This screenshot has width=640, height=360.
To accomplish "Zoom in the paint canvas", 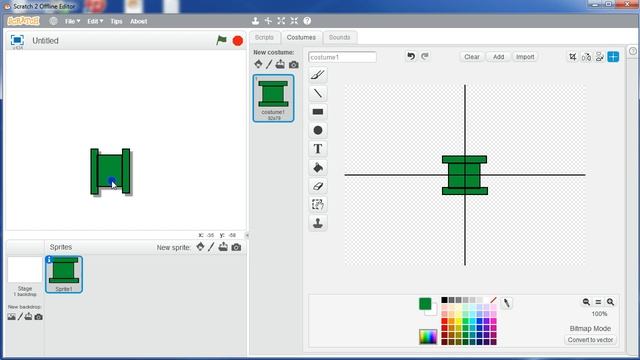I will 611,302.
